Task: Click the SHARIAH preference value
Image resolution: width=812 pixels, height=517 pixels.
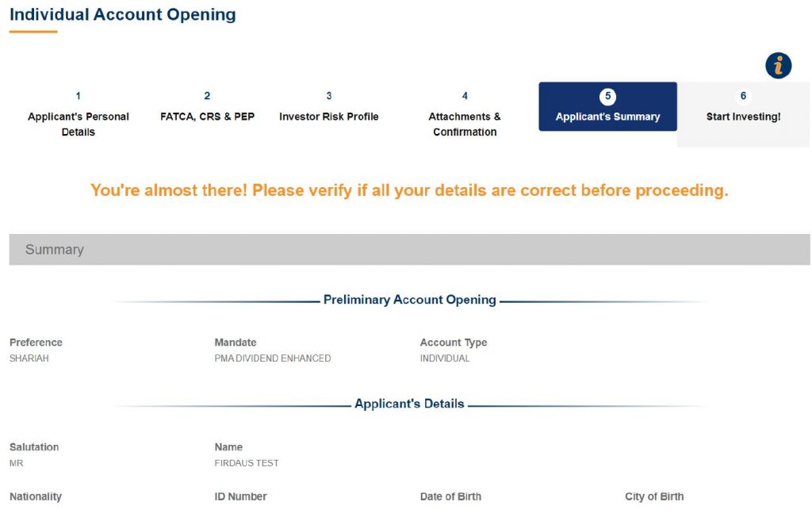Action: 29,358
